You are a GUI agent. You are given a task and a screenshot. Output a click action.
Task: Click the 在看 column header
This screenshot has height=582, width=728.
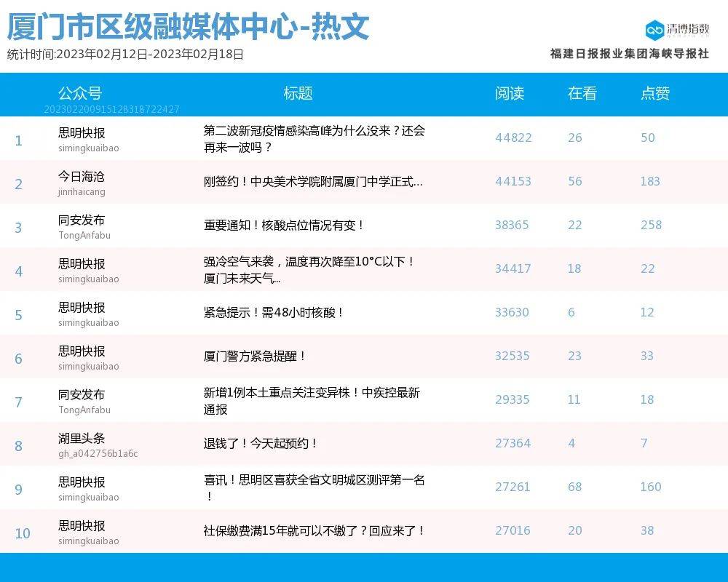coord(582,93)
